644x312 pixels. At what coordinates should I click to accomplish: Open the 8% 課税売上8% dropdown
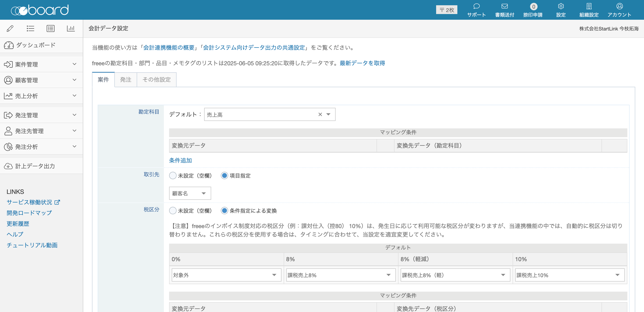click(341, 275)
